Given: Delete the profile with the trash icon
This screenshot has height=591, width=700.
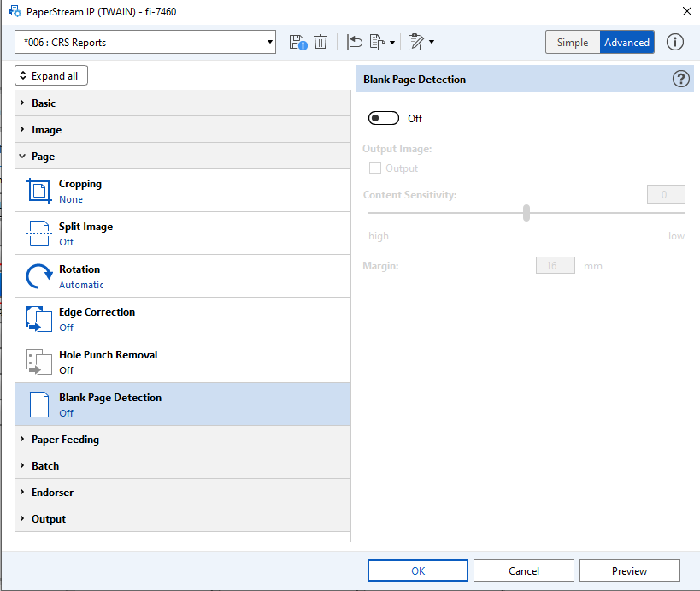Looking at the screenshot, I should (321, 42).
